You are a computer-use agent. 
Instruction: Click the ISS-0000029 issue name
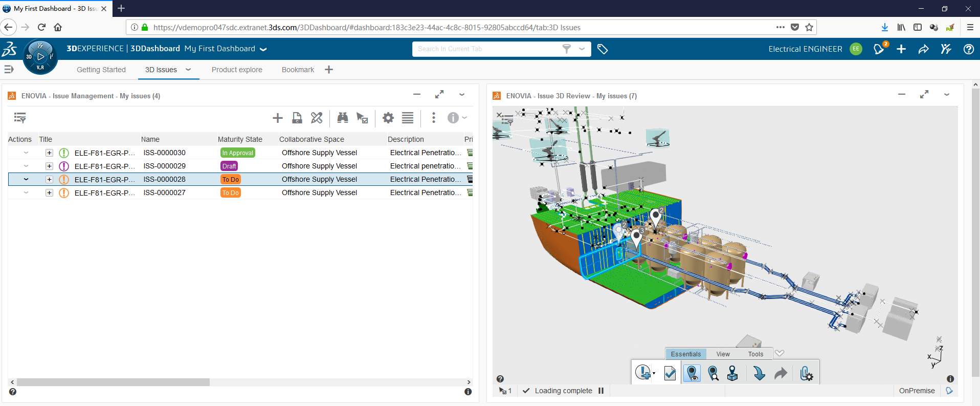[164, 166]
